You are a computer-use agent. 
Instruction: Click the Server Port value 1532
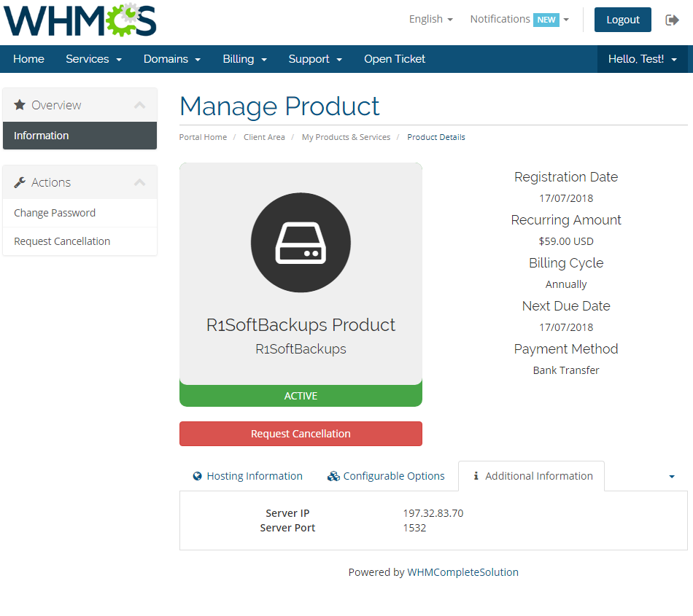coord(414,528)
